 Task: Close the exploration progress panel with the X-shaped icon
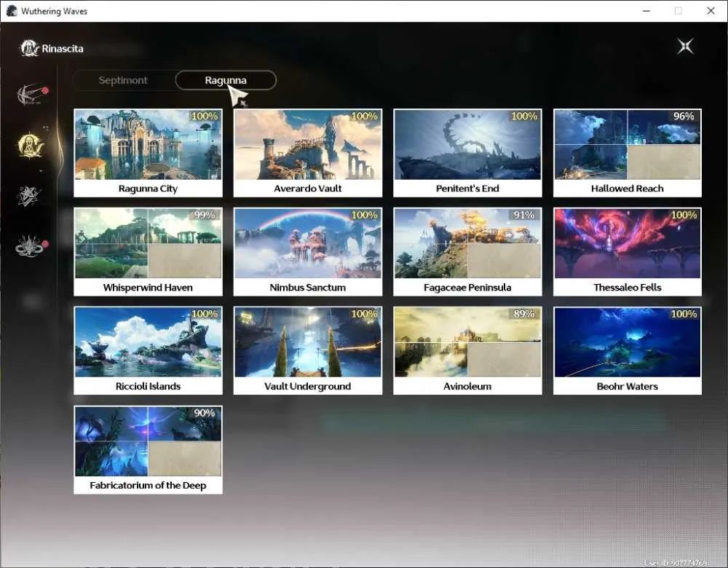pos(685,47)
